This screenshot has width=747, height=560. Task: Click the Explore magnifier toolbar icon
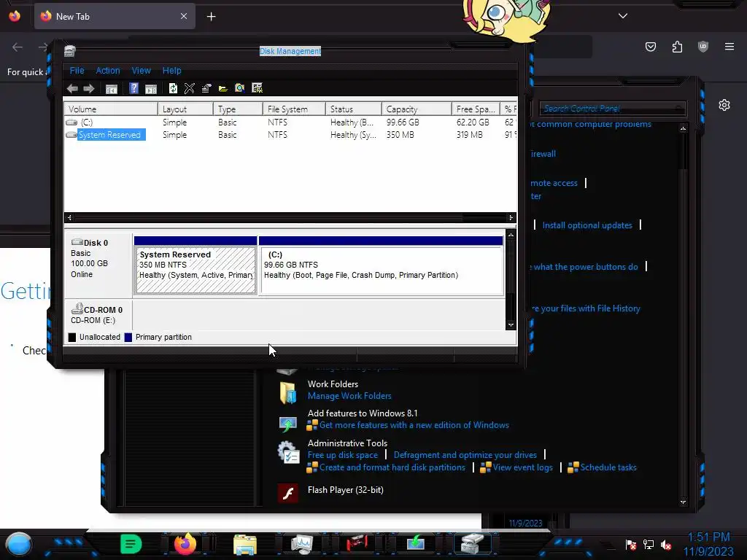(239, 88)
